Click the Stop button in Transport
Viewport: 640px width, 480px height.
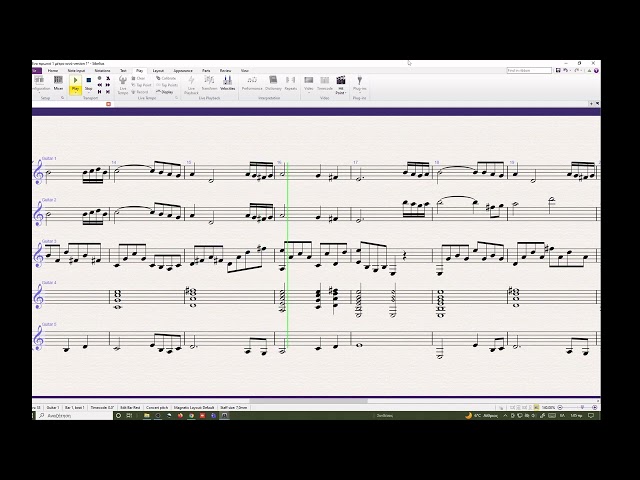(x=89, y=84)
